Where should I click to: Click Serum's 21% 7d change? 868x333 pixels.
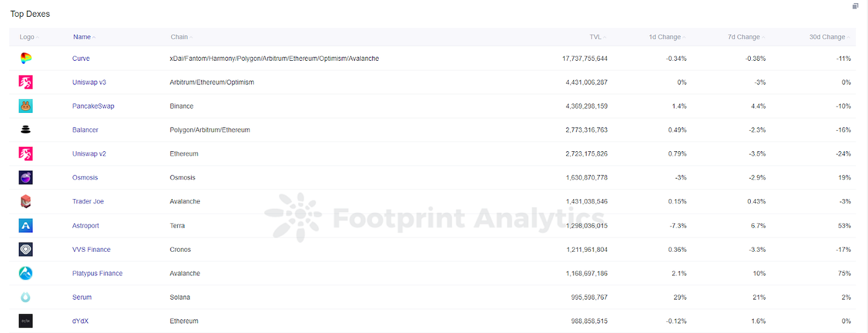(759, 297)
